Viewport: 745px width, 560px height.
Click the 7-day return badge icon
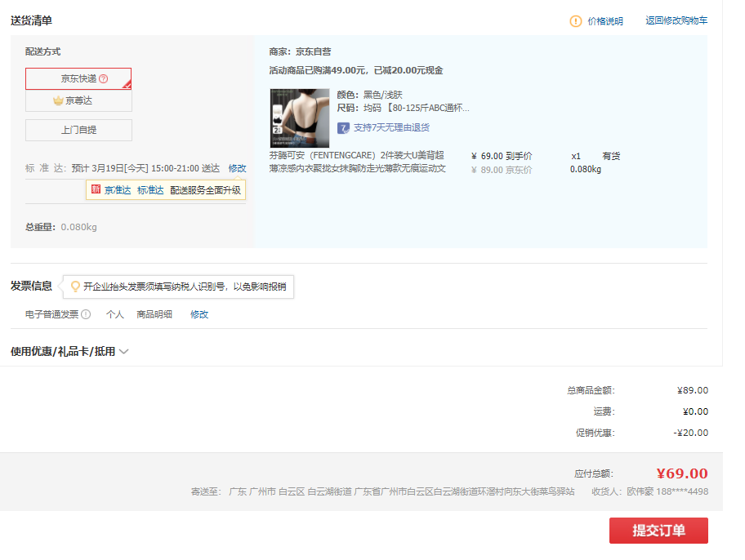click(x=344, y=128)
